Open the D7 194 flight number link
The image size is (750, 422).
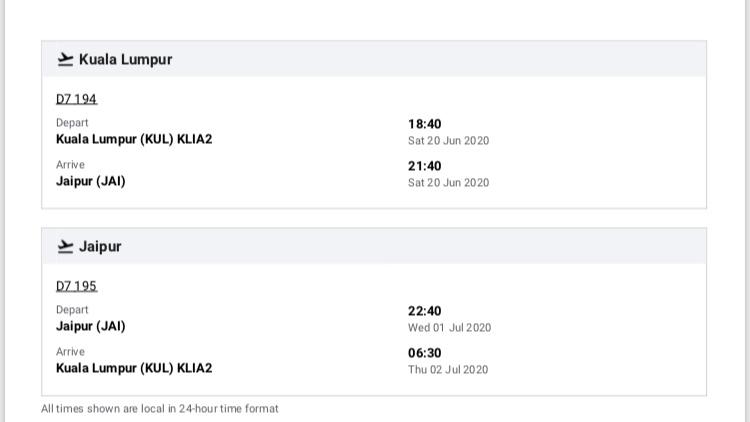[77, 99]
